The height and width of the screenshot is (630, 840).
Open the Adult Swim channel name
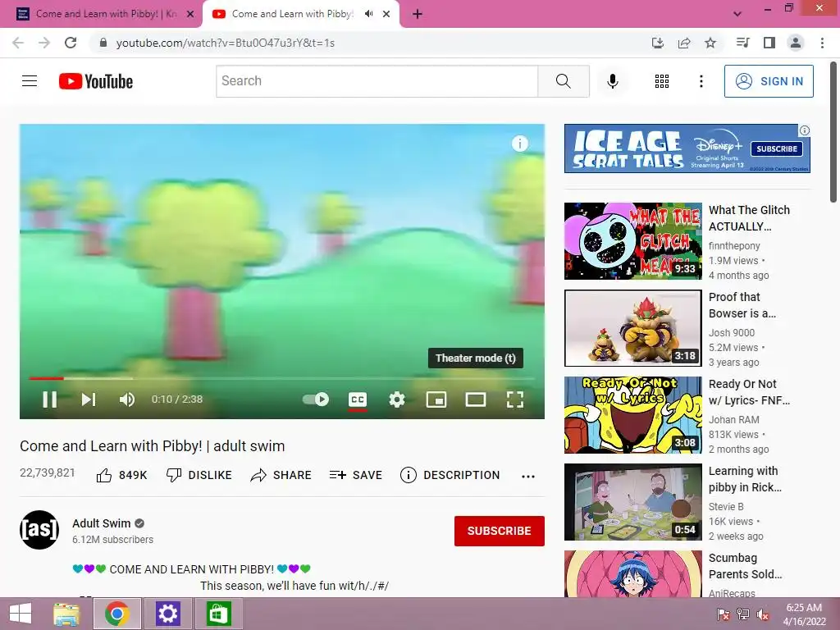101,523
